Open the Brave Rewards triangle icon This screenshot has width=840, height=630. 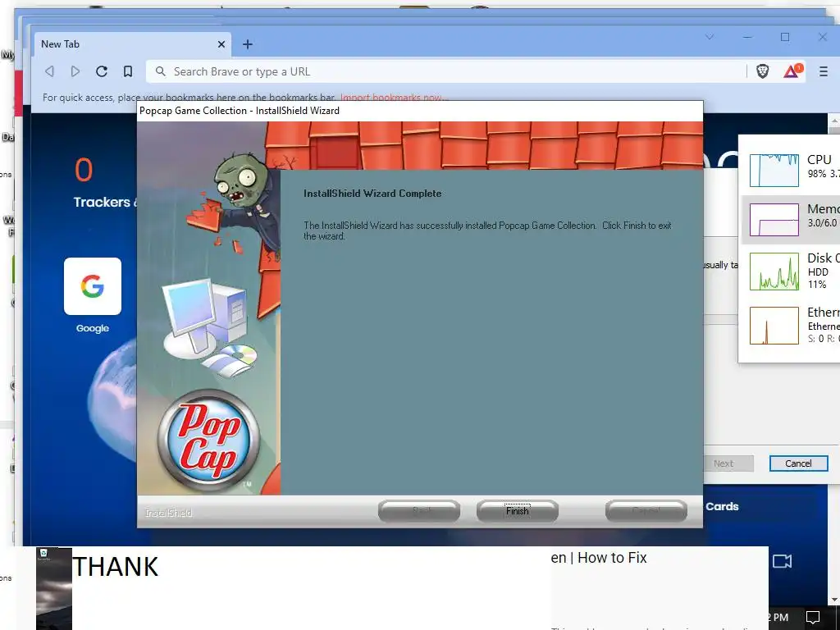[793, 71]
